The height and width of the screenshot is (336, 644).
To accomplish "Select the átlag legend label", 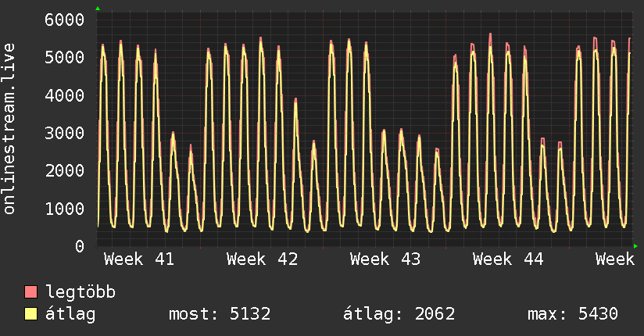I will coord(70,314).
